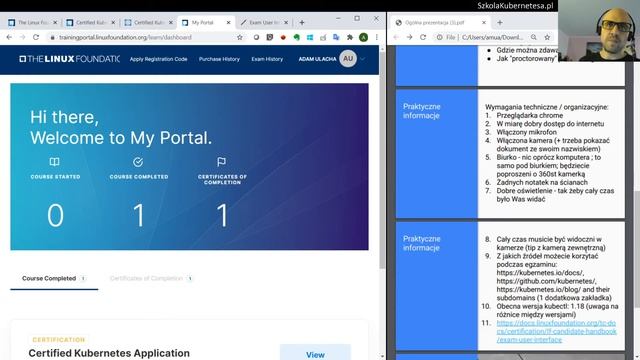
Task: Click the red circle extension icon
Action: pos(283,37)
